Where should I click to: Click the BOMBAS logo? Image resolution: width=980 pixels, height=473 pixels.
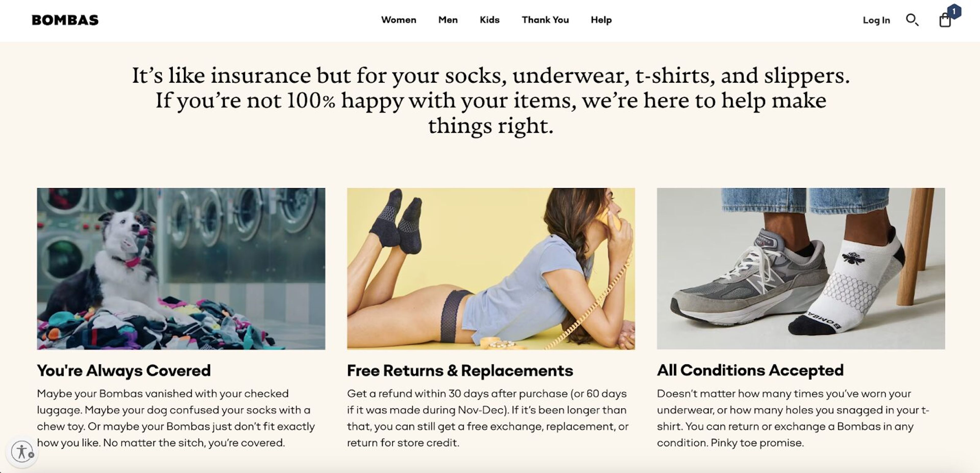[65, 20]
